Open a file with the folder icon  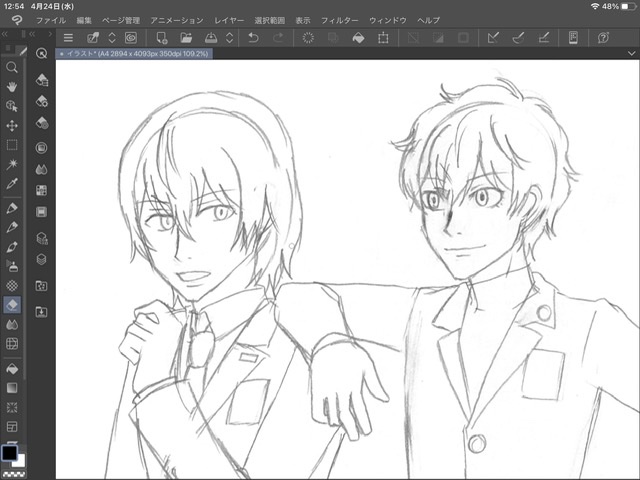coord(186,38)
